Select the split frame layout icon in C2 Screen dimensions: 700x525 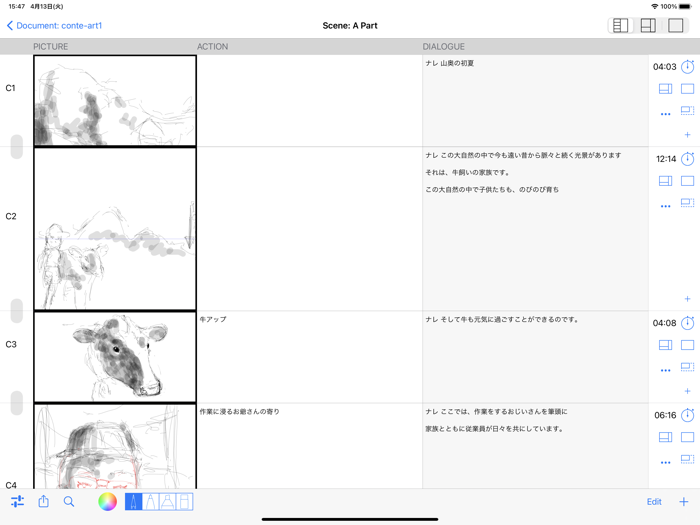click(665, 181)
